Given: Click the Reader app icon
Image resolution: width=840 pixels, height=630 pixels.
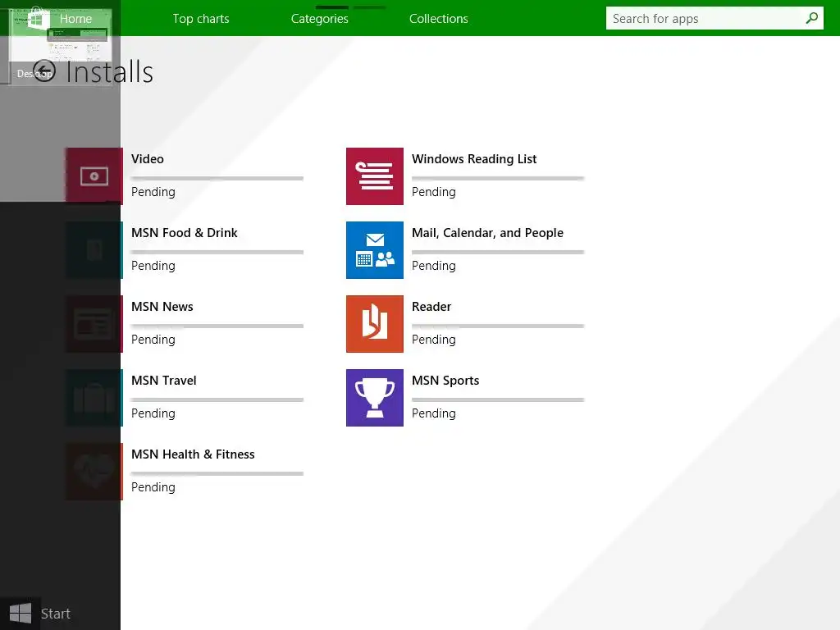Looking at the screenshot, I should (x=374, y=324).
